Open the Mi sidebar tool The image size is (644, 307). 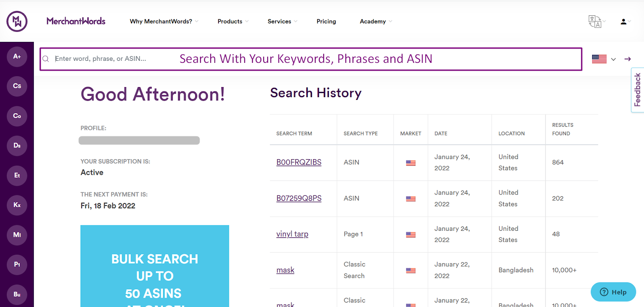click(17, 235)
